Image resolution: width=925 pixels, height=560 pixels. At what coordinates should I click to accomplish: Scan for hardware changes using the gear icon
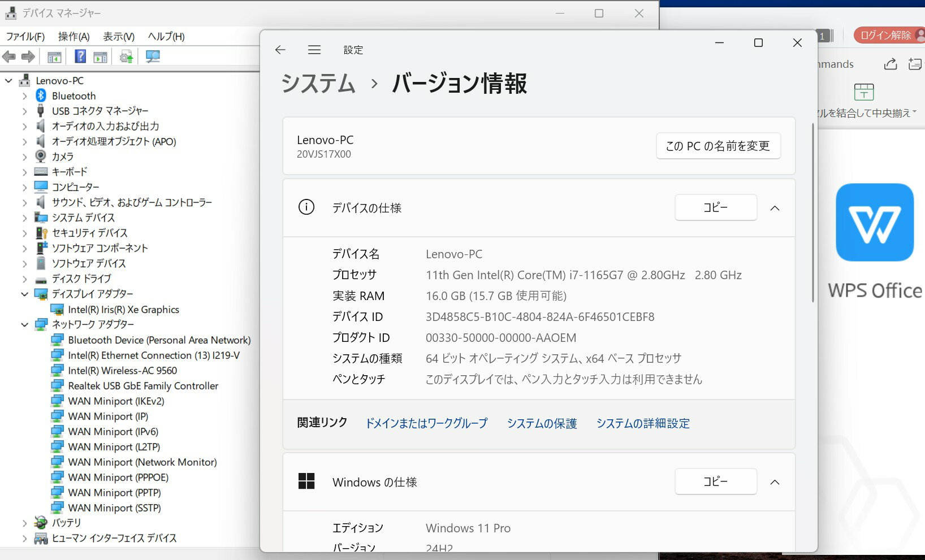126,57
